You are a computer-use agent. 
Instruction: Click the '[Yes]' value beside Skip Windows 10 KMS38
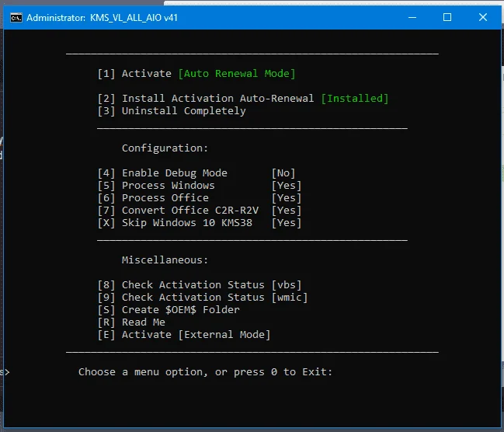coord(287,223)
